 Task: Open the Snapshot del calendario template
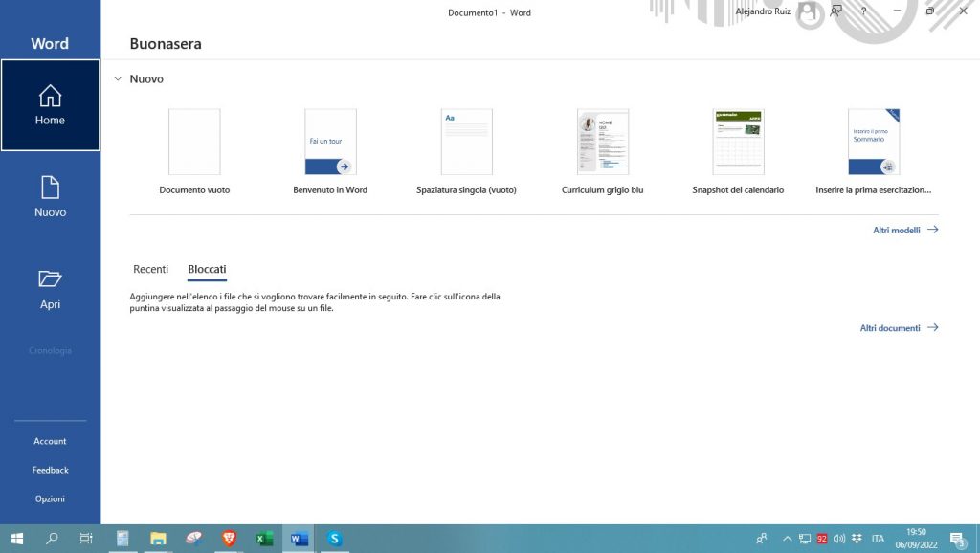(x=738, y=142)
